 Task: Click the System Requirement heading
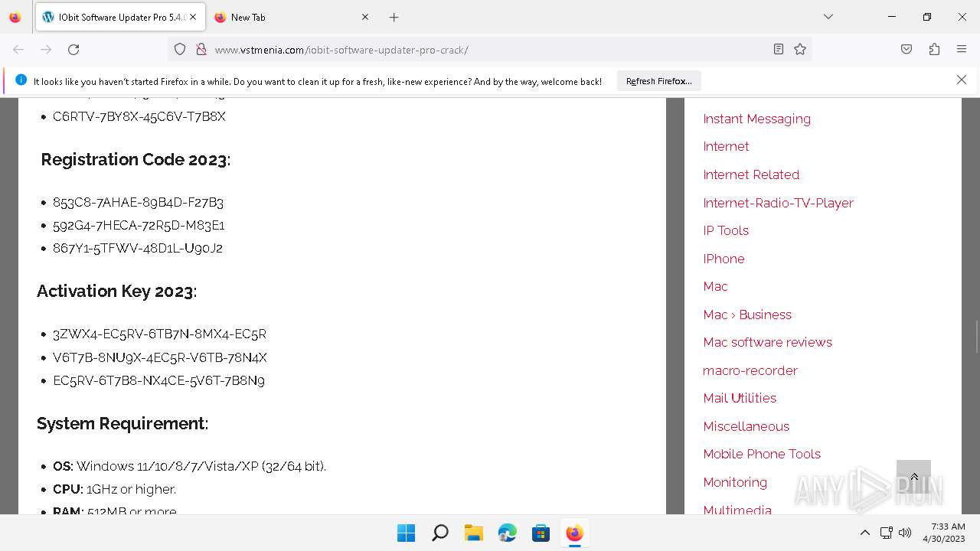click(x=122, y=423)
